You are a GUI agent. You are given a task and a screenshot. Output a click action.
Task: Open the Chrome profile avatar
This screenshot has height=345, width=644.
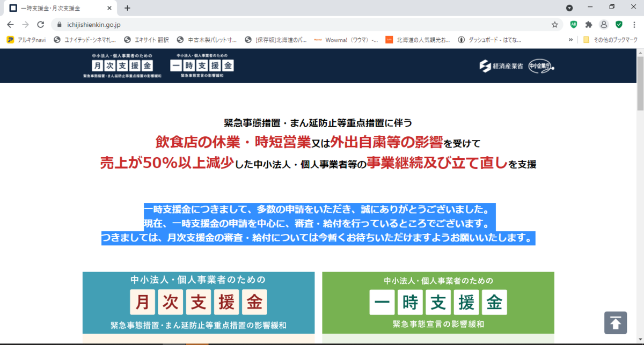(x=604, y=25)
